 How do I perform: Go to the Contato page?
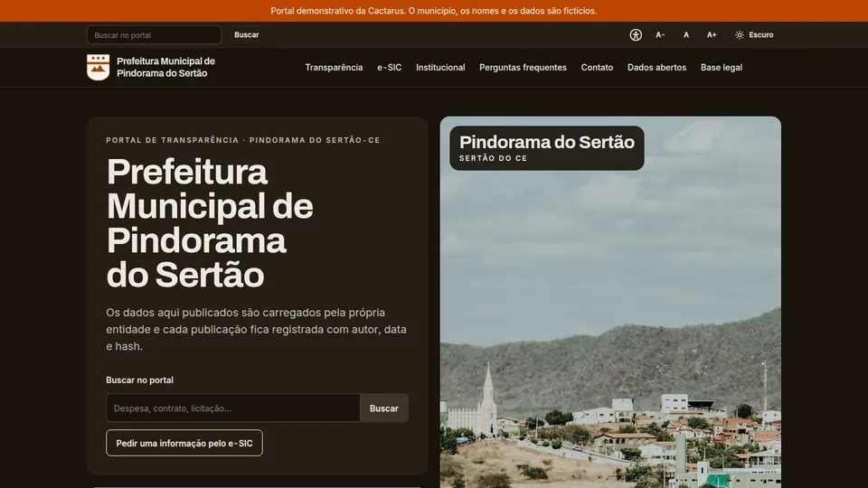click(597, 68)
